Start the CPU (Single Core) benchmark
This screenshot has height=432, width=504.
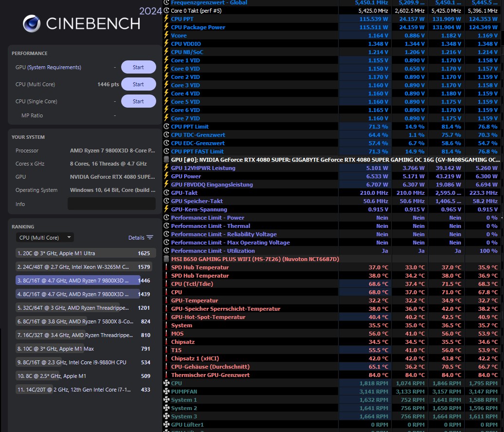pyautogui.click(x=138, y=101)
